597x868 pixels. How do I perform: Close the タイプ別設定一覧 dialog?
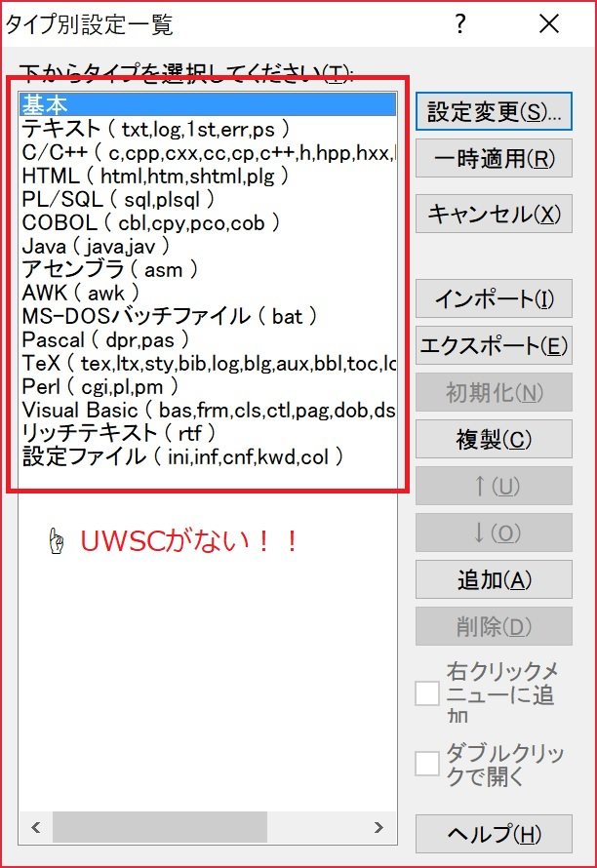pyautogui.click(x=549, y=24)
